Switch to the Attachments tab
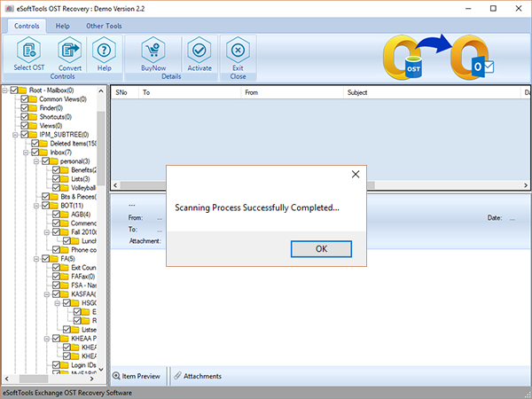Screen dimensions: 532x399 pos(198,376)
